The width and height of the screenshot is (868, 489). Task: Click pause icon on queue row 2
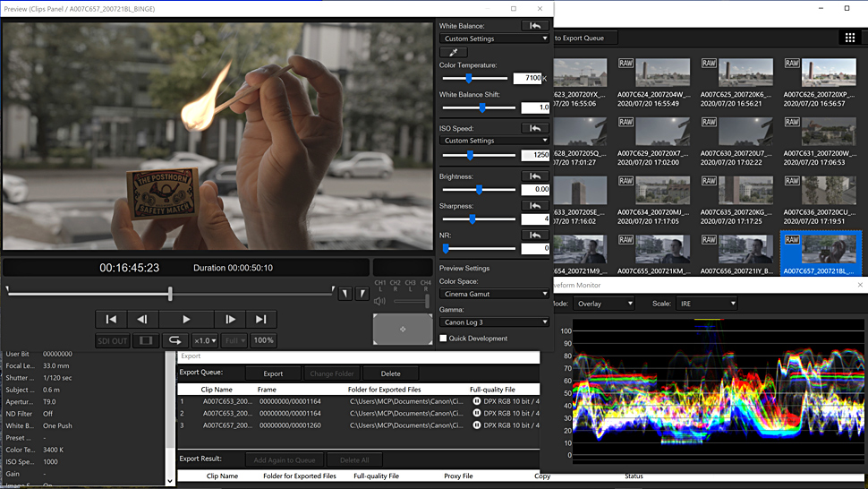click(x=477, y=413)
